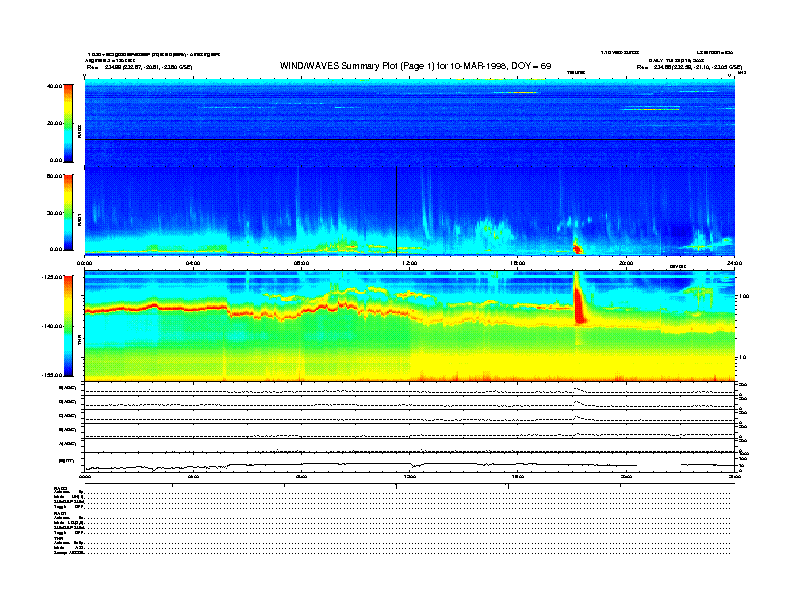Click the 10 frequency label beside the TNR panel
This screenshot has width=792, height=612.
coord(742,358)
